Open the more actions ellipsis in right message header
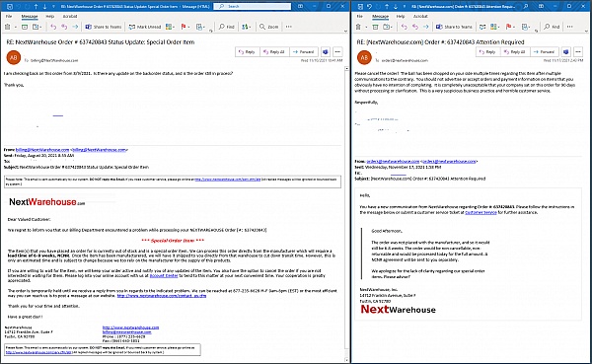Screen dimensions: 592x364 [578, 51]
